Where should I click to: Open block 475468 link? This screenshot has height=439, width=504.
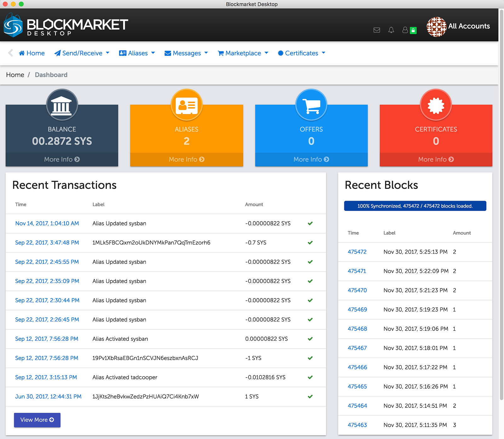pos(358,329)
